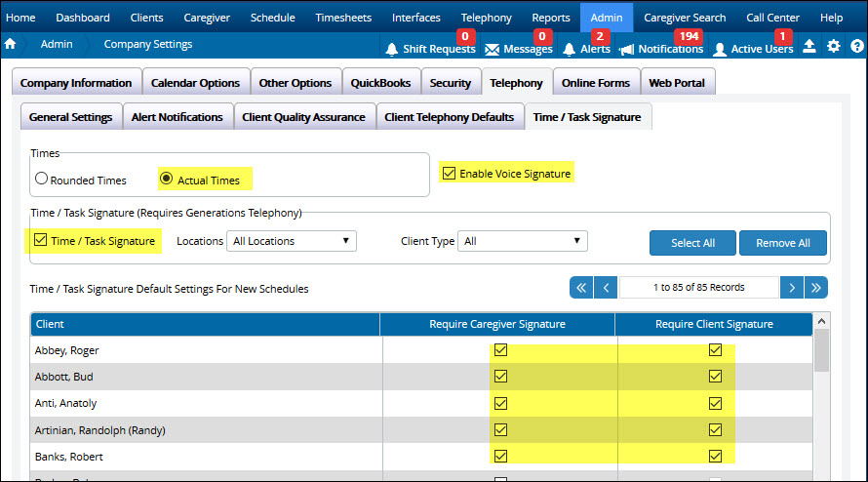
Task: Click the upload arrow icon
Action: click(809, 46)
